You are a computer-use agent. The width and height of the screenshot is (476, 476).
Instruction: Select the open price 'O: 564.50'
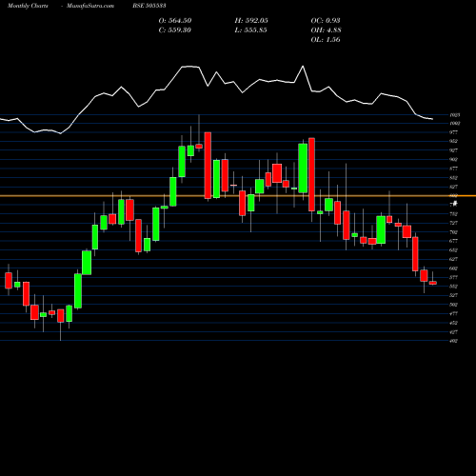[x=175, y=21]
